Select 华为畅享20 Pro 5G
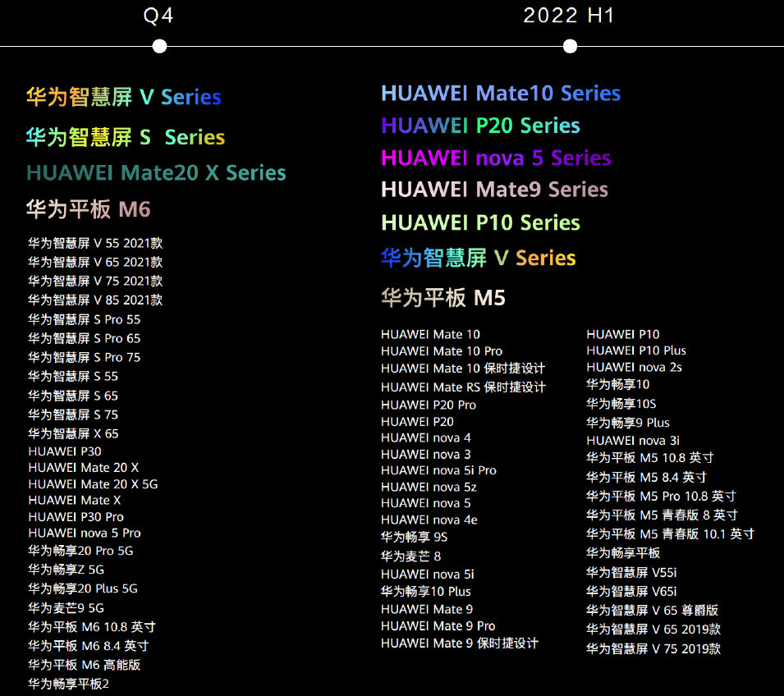784x696 pixels. coord(81,551)
